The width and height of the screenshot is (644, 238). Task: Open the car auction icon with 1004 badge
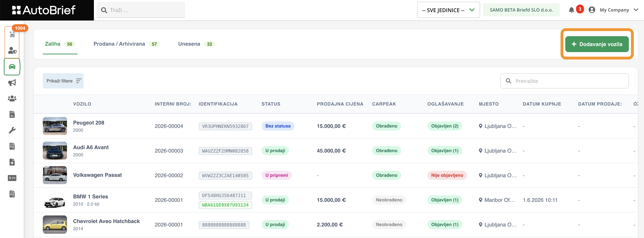[x=12, y=34]
